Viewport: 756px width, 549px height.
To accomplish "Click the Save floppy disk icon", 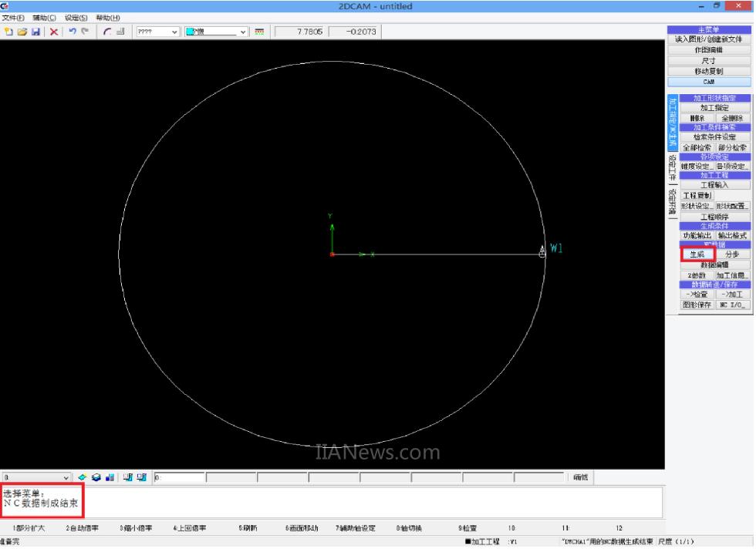I will (x=35, y=32).
